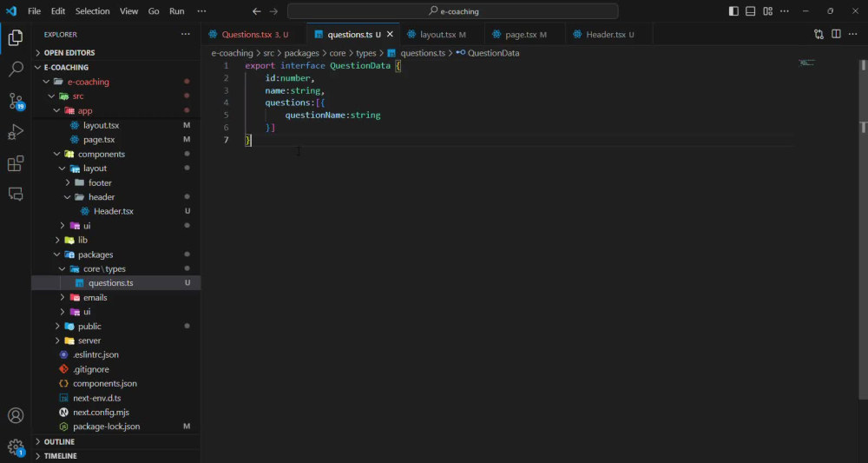Click the VS Code logo icon
The height and width of the screenshot is (463, 868).
pos(11,11)
